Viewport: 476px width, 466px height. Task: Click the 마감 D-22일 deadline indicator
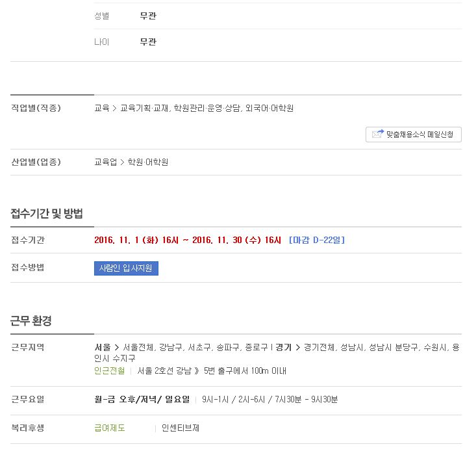(317, 240)
